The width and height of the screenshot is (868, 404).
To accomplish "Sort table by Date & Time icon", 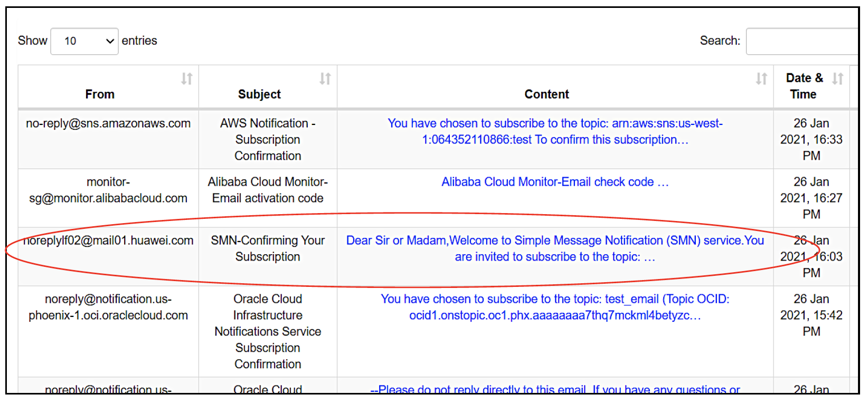I will (837, 79).
